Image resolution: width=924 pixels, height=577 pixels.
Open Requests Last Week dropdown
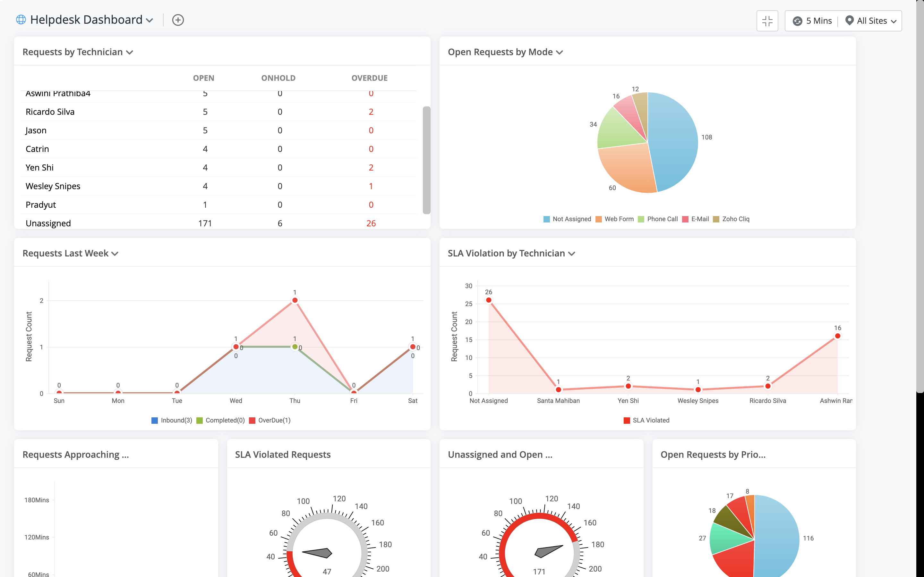point(115,254)
